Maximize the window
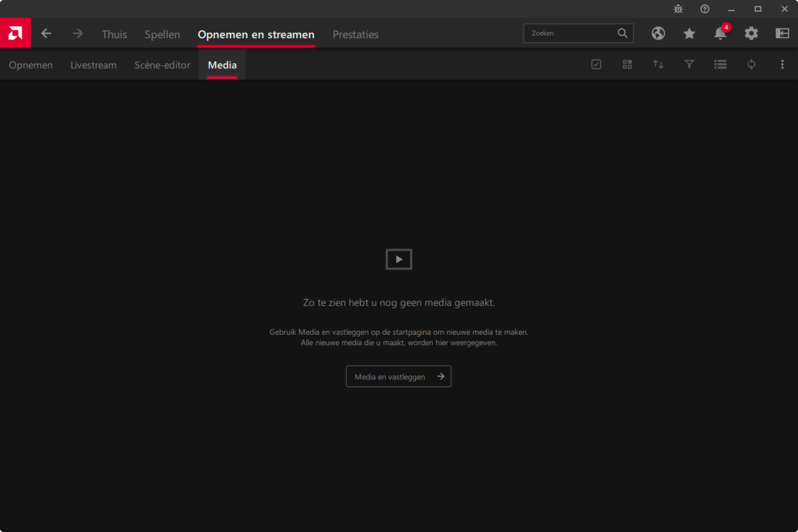The width and height of the screenshot is (798, 532). [x=757, y=9]
